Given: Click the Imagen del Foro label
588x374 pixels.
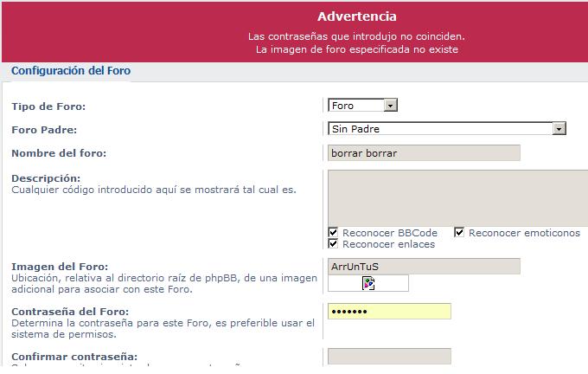Looking at the screenshot, I should pos(60,267).
